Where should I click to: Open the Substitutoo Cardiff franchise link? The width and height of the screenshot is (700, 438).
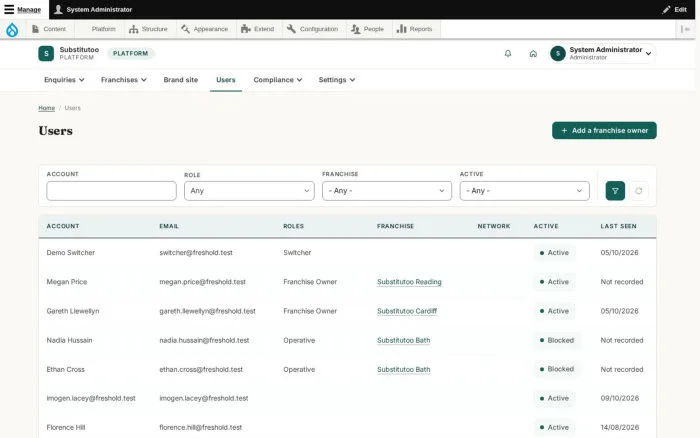tap(407, 311)
